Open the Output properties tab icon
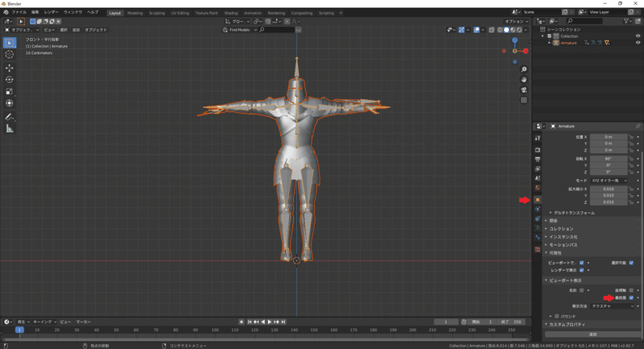 coord(538,160)
